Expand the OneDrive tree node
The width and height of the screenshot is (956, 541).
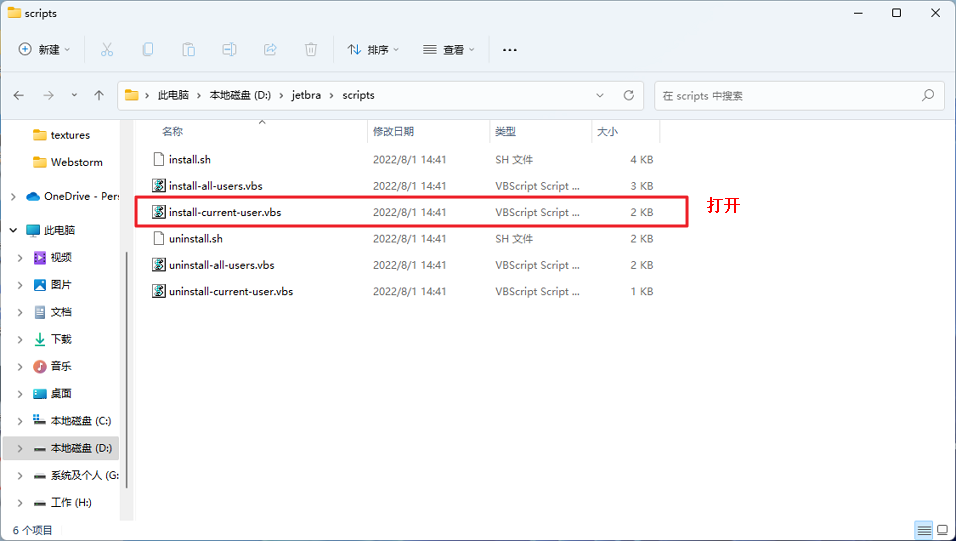(x=13, y=196)
